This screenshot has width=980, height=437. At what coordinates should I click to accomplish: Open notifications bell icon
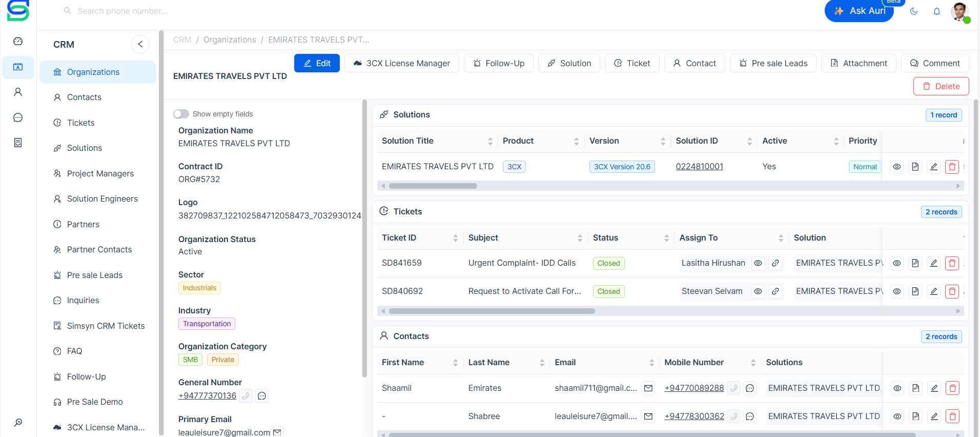[936, 11]
